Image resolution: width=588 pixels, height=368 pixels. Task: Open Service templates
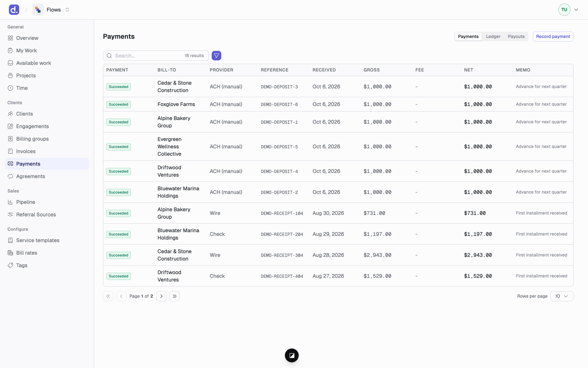coord(38,240)
